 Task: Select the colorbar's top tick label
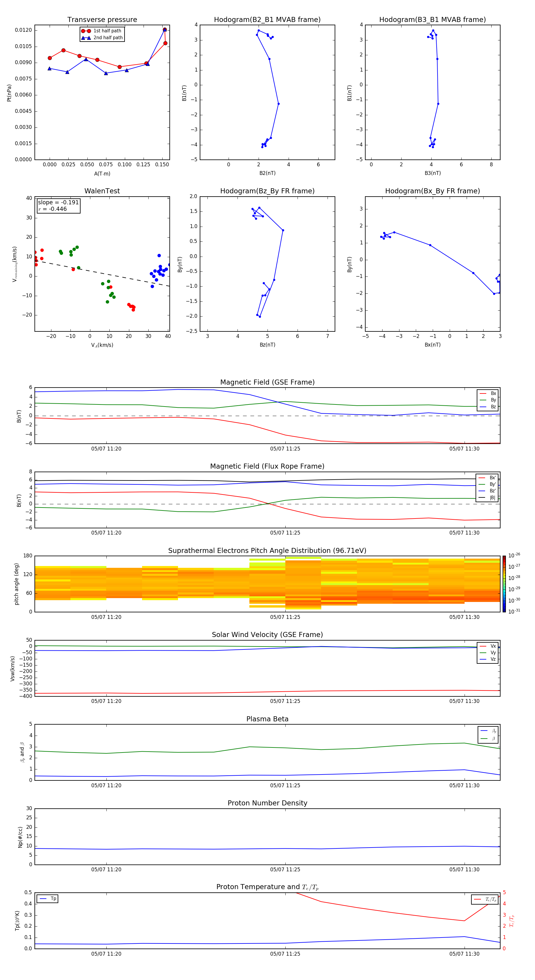coord(514,555)
